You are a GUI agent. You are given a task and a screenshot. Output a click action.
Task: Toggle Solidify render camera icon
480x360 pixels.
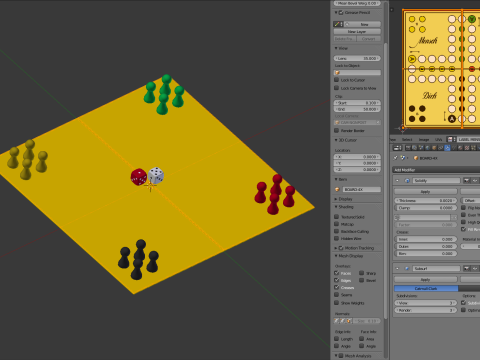467,181
